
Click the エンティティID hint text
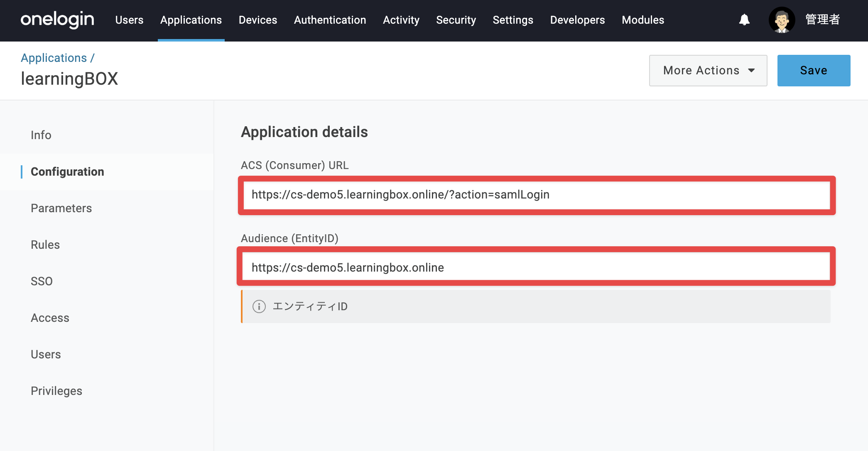310,306
